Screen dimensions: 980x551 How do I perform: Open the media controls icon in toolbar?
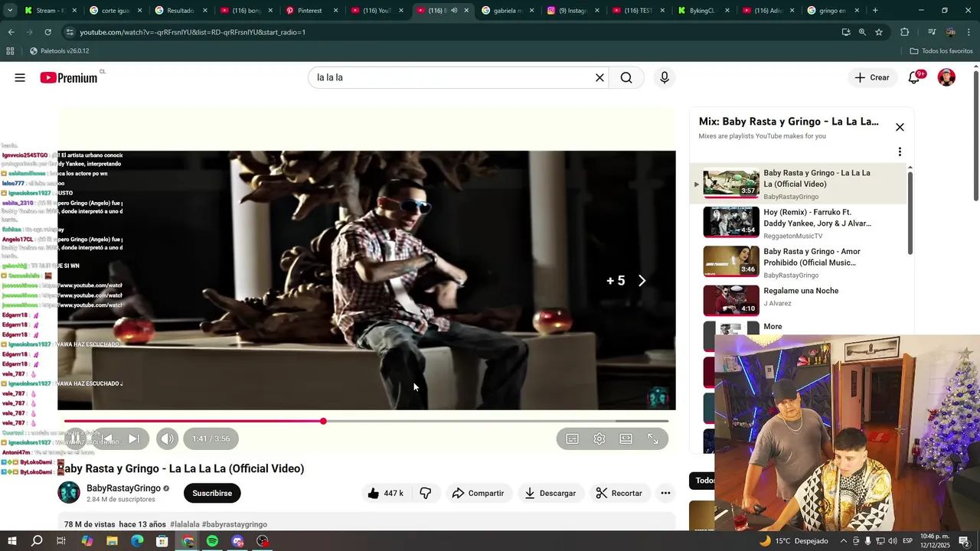[932, 32]
